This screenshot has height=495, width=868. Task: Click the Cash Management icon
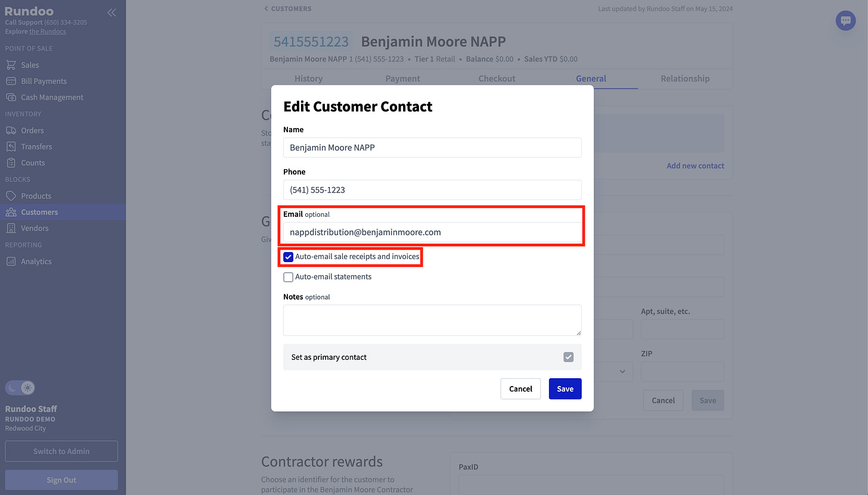[11, 97]
